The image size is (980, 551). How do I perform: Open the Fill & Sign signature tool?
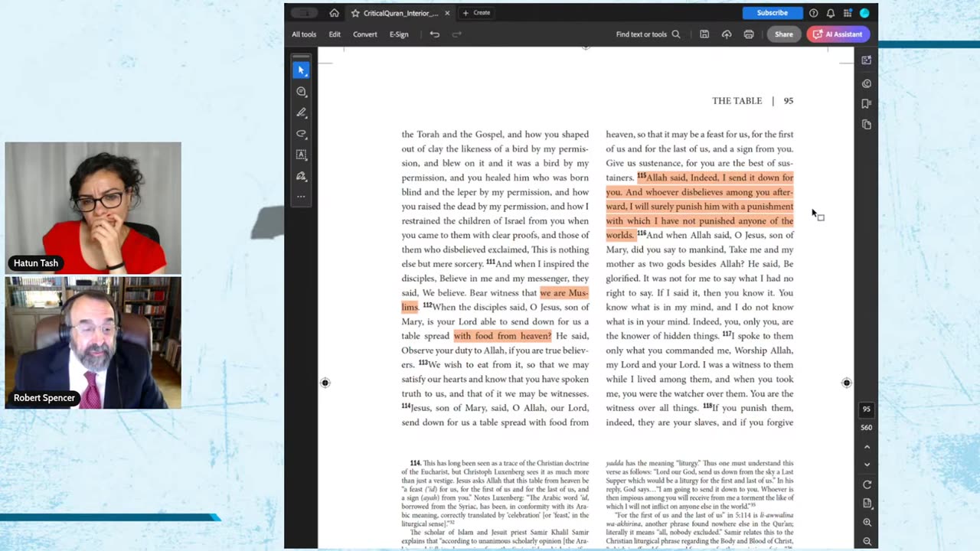(301, 176)
